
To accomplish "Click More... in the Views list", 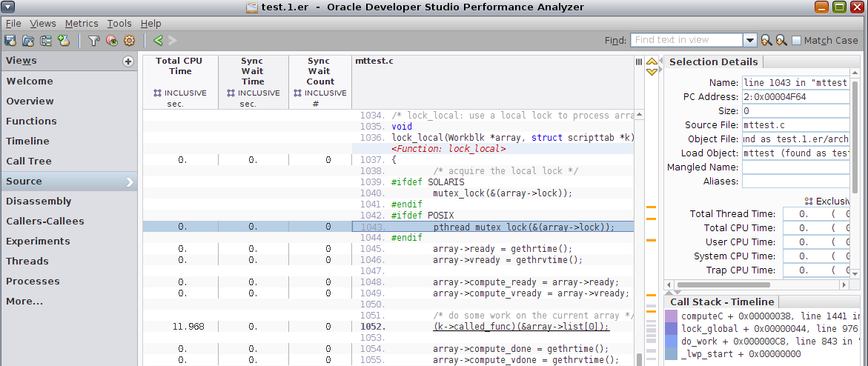I will 69,302.
